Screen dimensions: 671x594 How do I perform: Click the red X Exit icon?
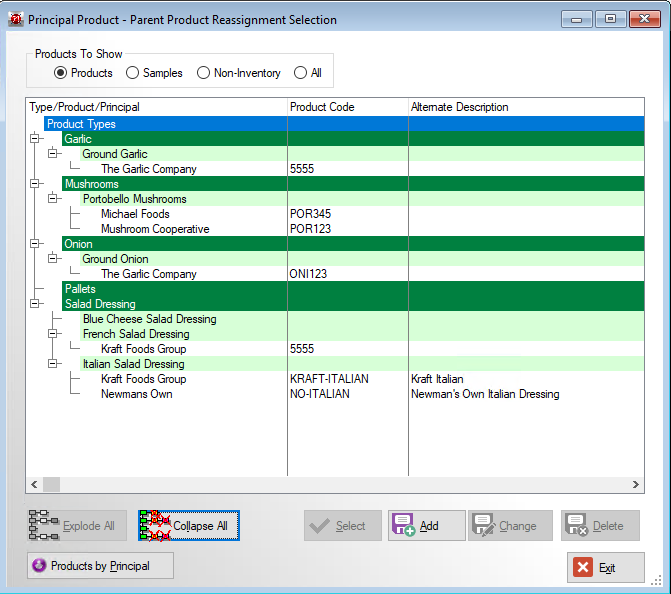(x=582, y=567)
